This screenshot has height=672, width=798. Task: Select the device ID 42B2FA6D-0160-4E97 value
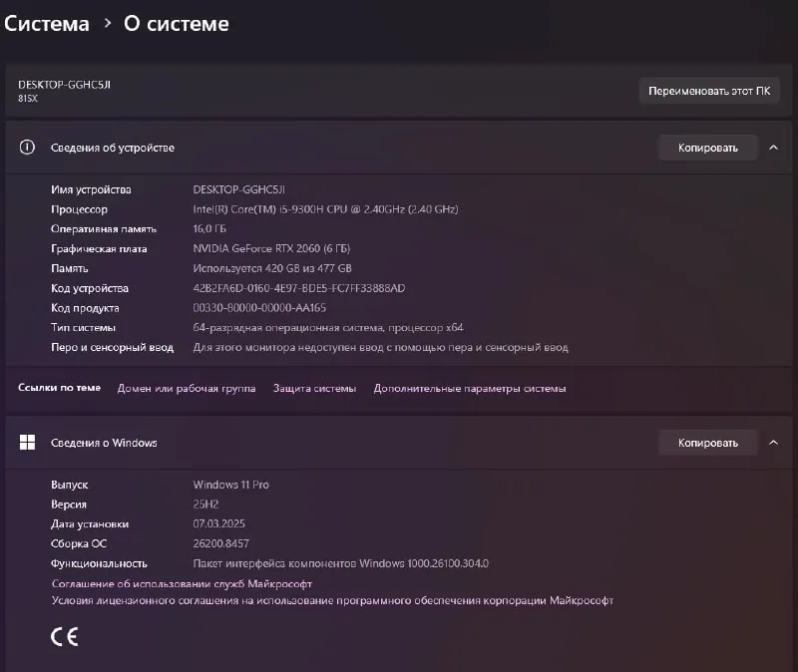coord(298,288)
